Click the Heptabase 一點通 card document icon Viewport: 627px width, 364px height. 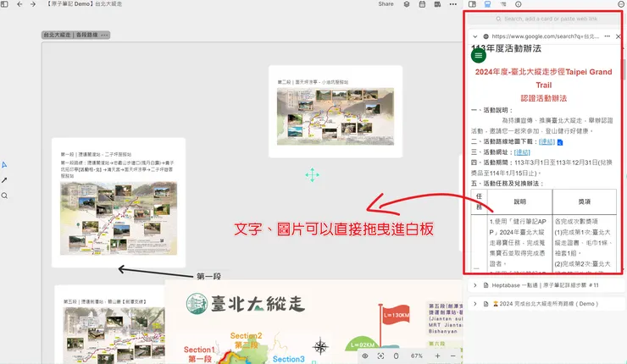pyautogui.click(x=486, y=285)
